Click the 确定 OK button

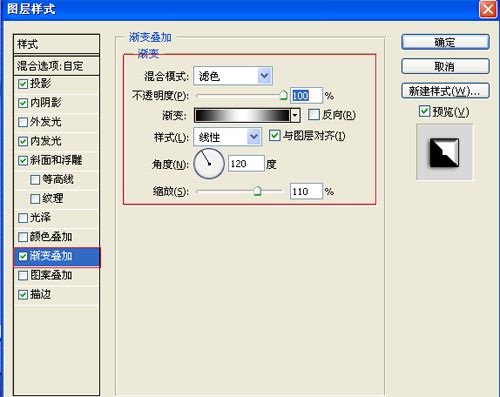(445, 42)
